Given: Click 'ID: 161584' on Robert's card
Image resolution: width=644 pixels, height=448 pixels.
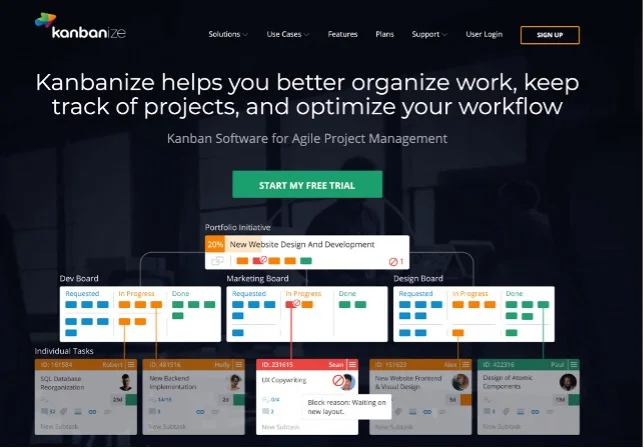Looking at the screenshot, I should coord(56,365).
